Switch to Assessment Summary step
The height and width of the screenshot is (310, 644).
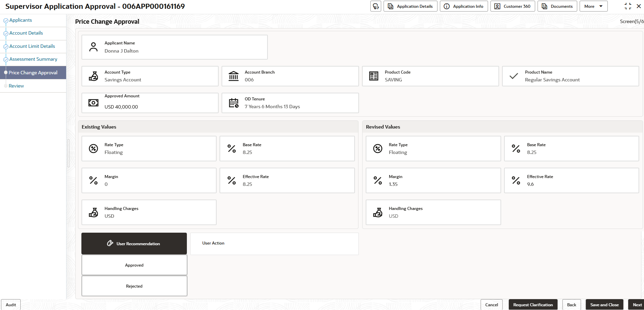tap(33, 59)
